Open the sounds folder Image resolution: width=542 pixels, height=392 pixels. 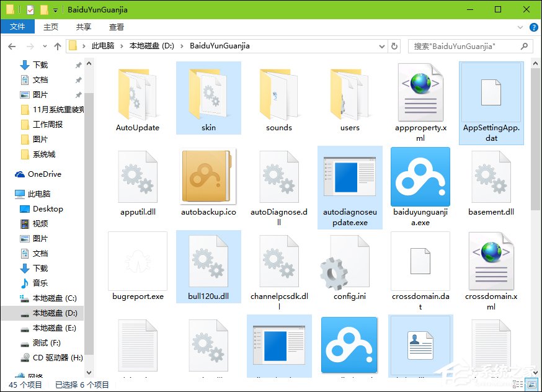tap(278, 93)
